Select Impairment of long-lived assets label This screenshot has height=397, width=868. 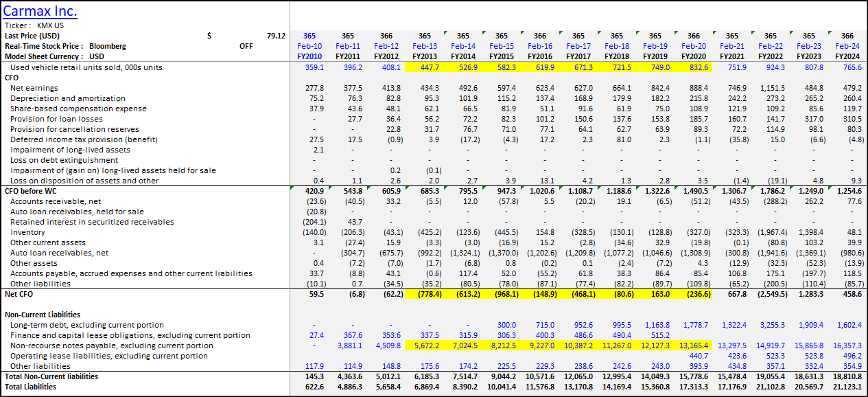[x=70, y=150]
